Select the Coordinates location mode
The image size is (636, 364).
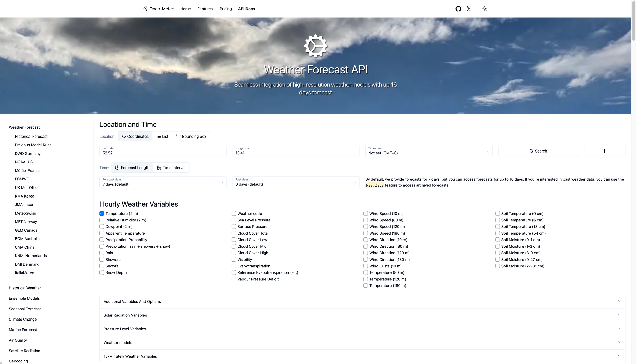pyautogui.click(x=135, y=136)
